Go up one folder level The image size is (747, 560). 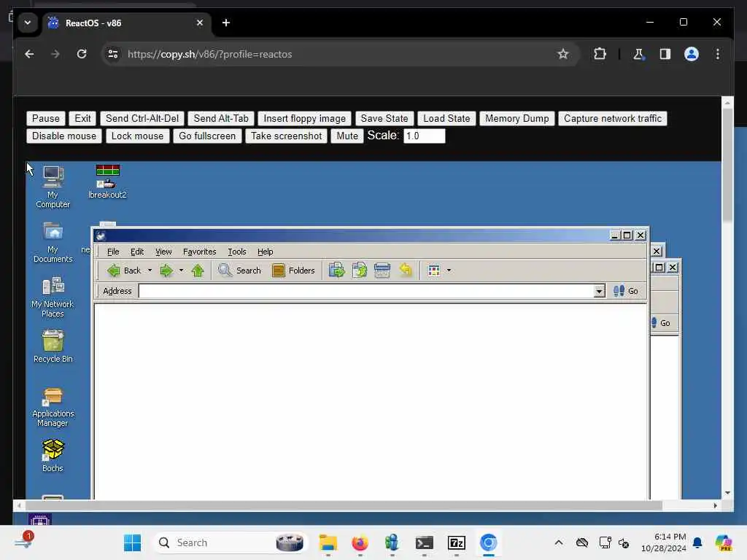click(198, 271)
